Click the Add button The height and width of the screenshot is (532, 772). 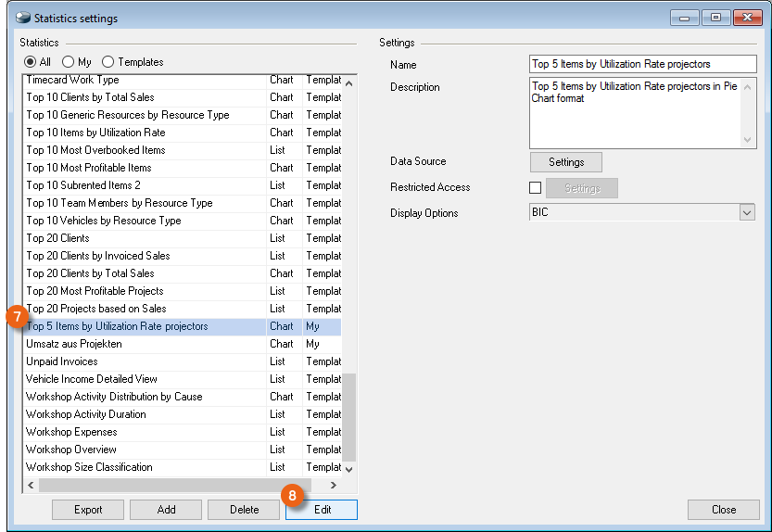pos(166,510)
